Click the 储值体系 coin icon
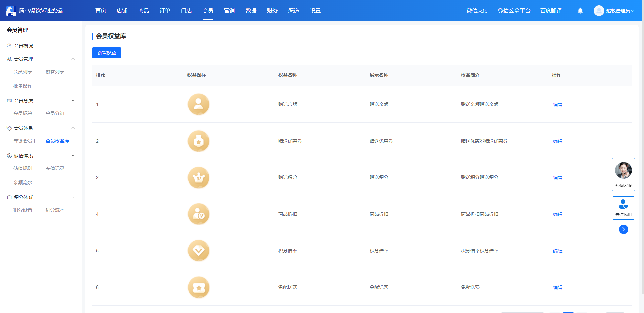 (9, 156)
